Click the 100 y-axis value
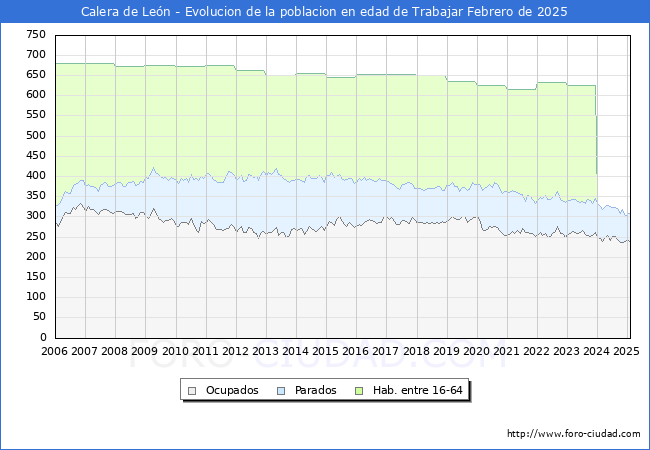The width and height of the screenshot is (650, 450). pos(36,297)
